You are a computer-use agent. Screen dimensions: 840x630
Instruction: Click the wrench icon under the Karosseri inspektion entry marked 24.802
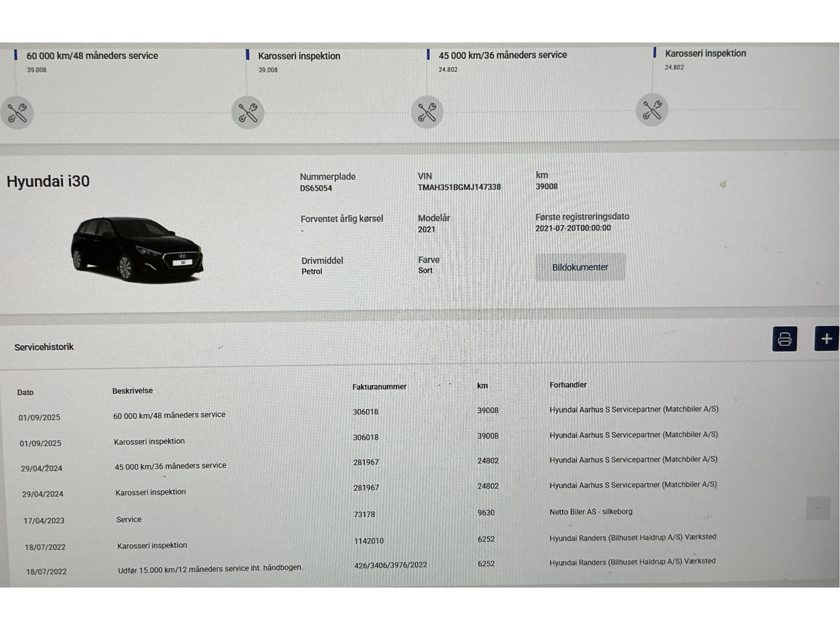click(652, 110)
